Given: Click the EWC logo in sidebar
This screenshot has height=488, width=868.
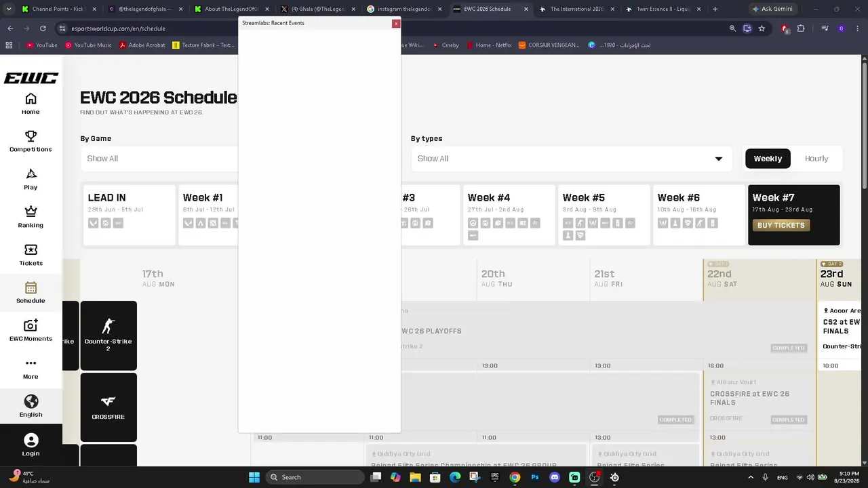Looking at the screenshot, I should [x=31, y=78].
